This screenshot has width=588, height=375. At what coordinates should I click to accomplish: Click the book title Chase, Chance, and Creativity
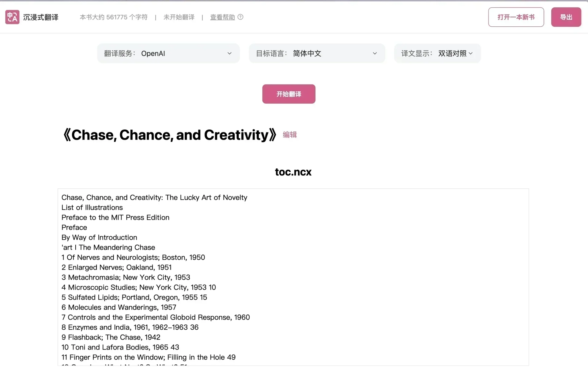tap(170, 135)
